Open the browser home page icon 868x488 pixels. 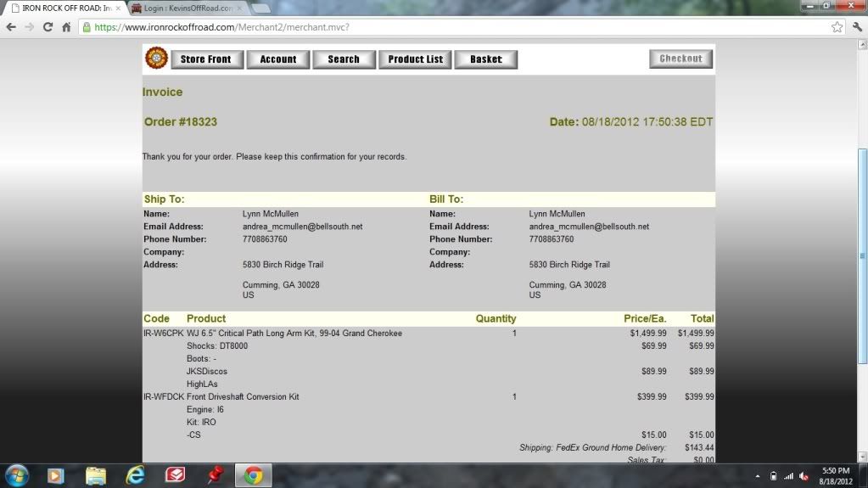coord(66,27)
